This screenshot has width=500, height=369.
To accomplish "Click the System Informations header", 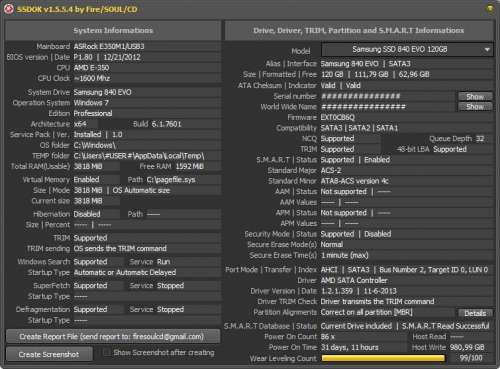I will 113,30.
